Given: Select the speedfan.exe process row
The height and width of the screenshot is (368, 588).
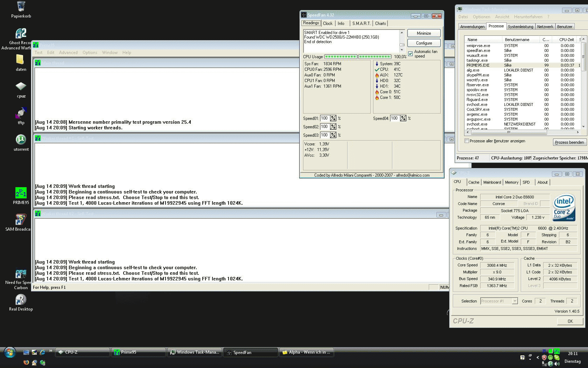Looking at the screenshot, I should pos(523,50).
